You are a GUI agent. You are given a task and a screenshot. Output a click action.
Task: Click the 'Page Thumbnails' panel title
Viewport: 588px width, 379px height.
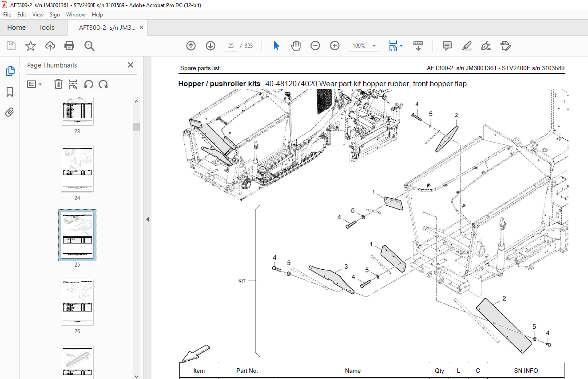52,65
